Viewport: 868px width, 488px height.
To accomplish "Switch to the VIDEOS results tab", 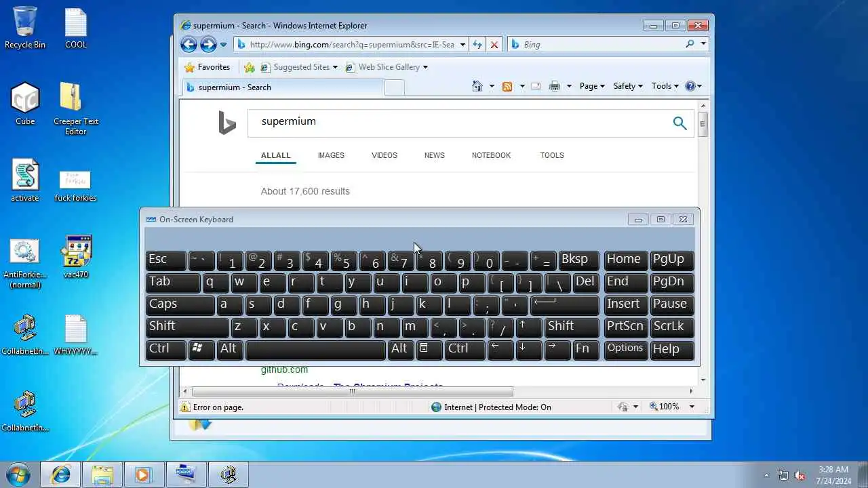I will click(384, 155).
